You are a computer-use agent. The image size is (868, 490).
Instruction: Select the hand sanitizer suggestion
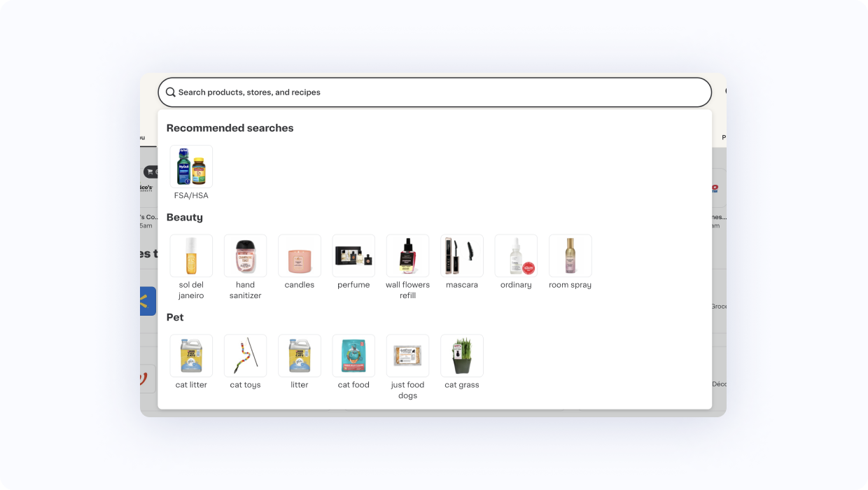pyautogui.click(x=245, y=256)
